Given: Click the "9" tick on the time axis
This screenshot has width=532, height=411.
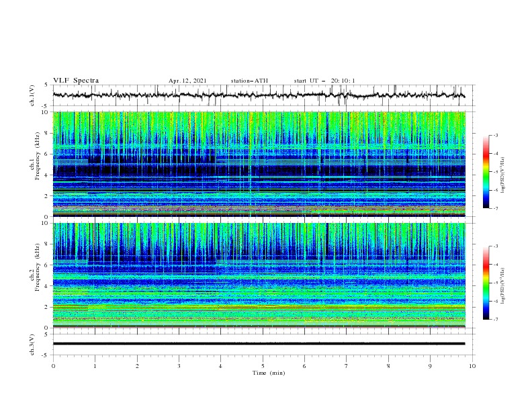Looking at the screenshot, I should (430, 366).
